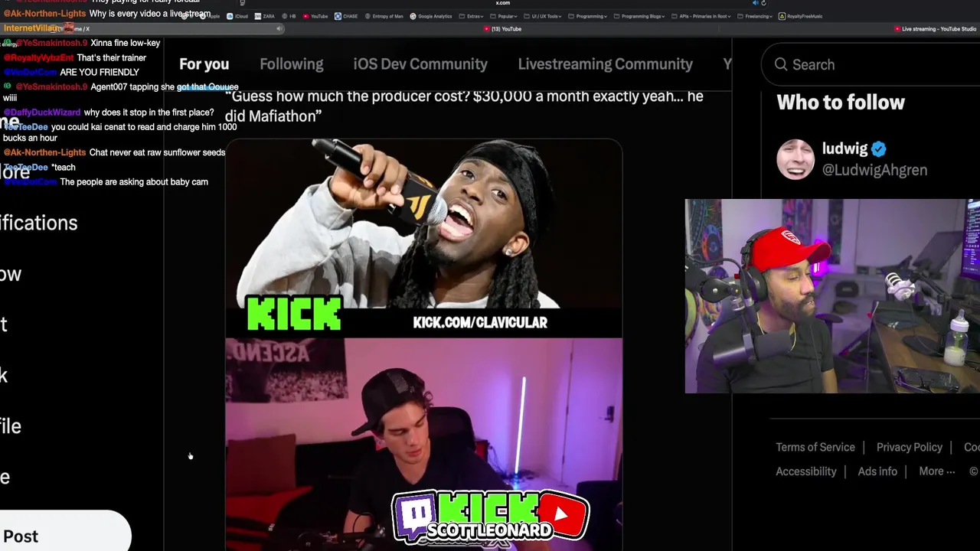Viewport: 980px width, 551px height.
Task: Open the Live streaming - YouTube Studio browser tab
Action: [935, 29]
